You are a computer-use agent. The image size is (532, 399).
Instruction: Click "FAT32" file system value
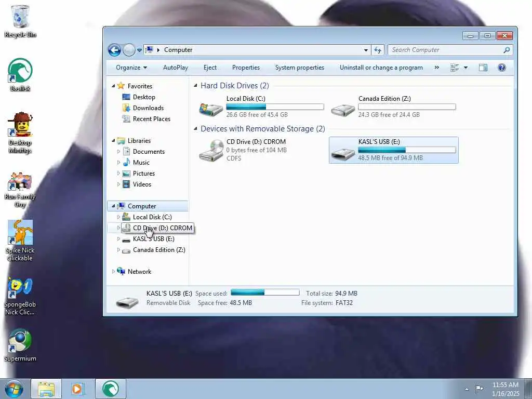click(344, 303)
